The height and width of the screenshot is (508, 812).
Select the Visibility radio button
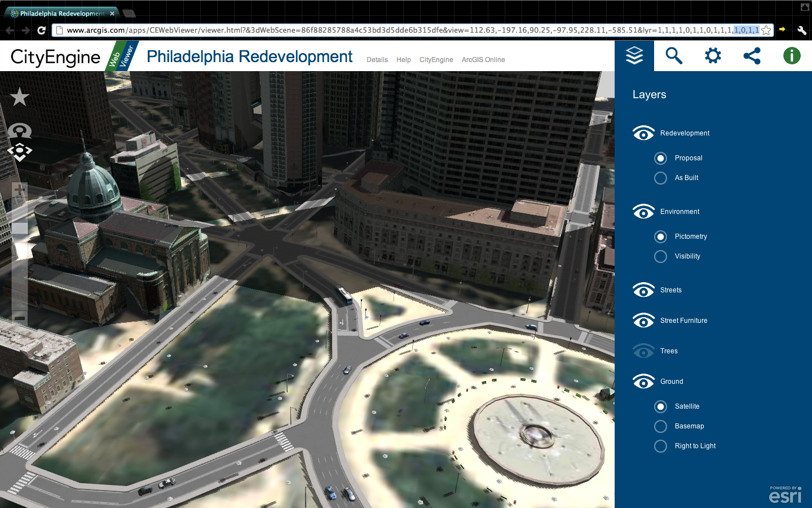pyautogui.click(x=660, y=256)
